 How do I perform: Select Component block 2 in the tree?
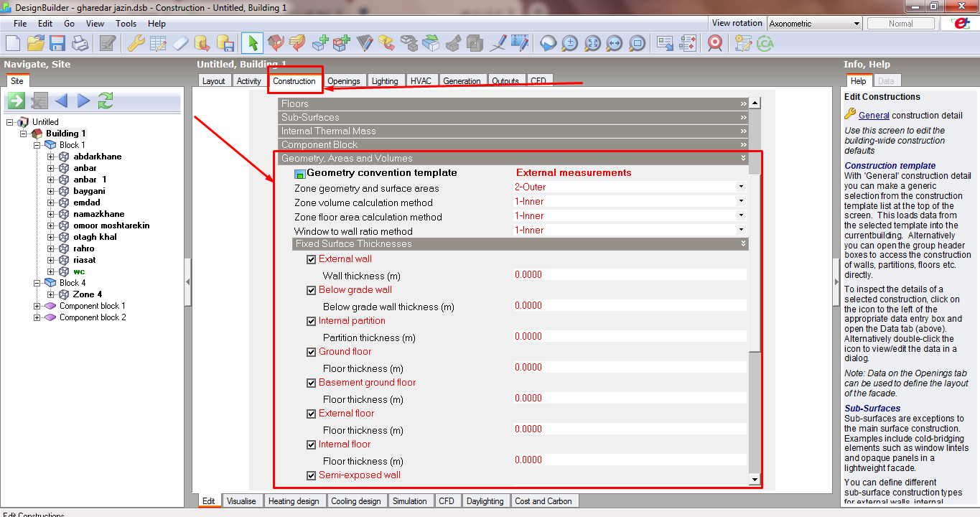[93, 317]
